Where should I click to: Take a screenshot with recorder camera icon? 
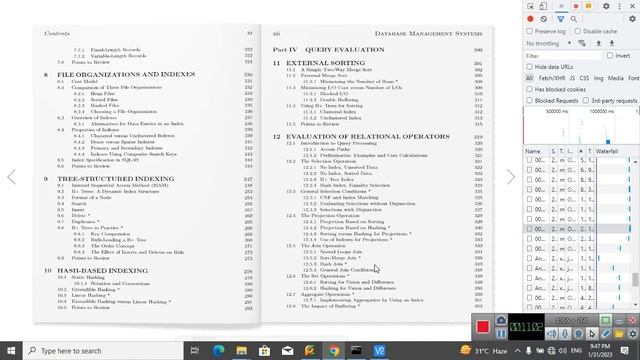coord(501,320)
